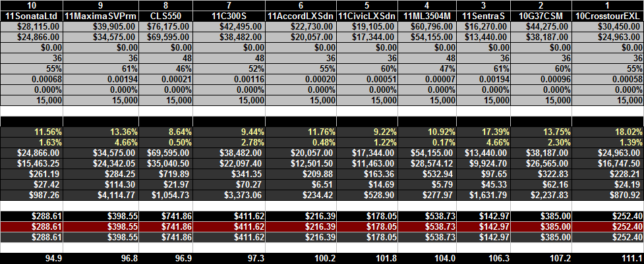644x264 pixels.
Task: Select the yellow 11.56% cell
Action: [31, 132]
